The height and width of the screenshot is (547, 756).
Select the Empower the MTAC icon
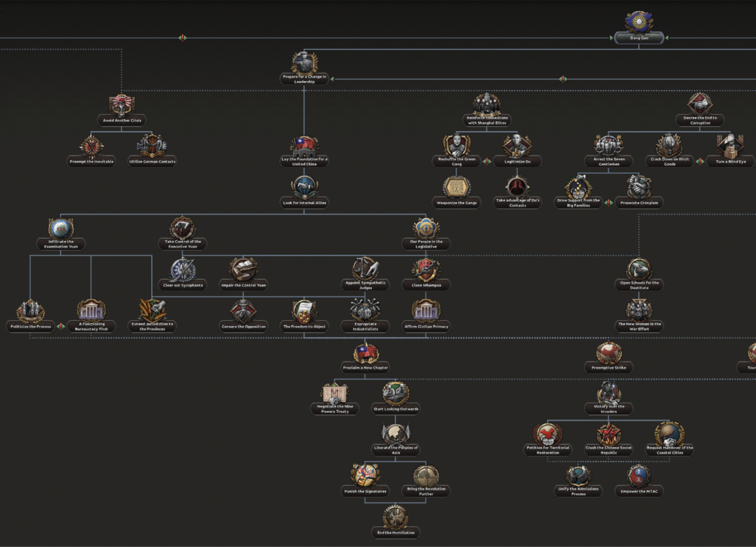(639, 476)
